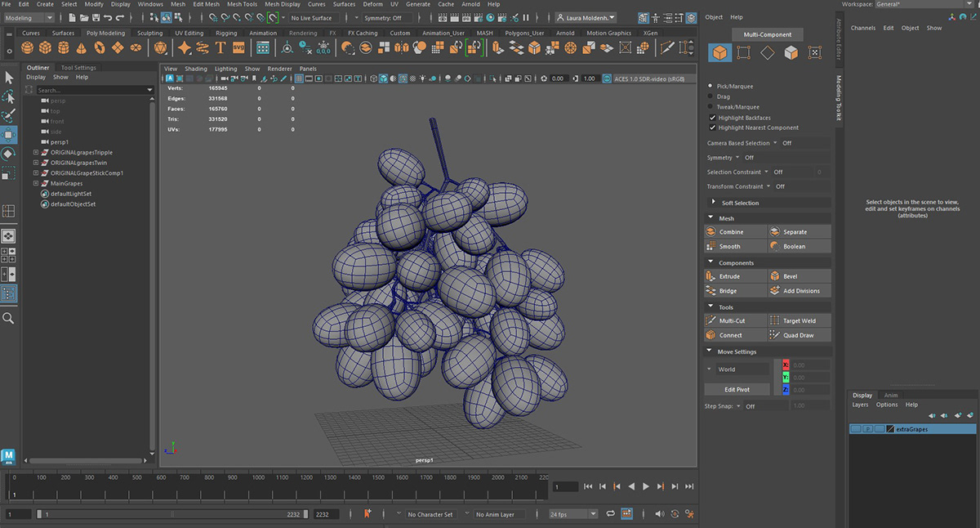This screenshot has height=528, width=980.
Task: Create a polygon cube from the shelf
Action: pyautogui.click(x=44, y=48)
